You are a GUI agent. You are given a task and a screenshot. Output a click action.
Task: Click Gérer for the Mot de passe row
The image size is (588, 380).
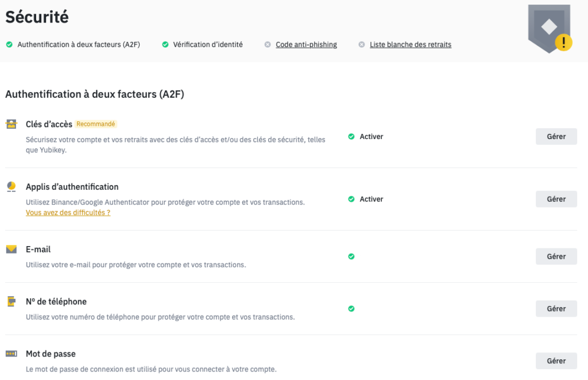556,360
